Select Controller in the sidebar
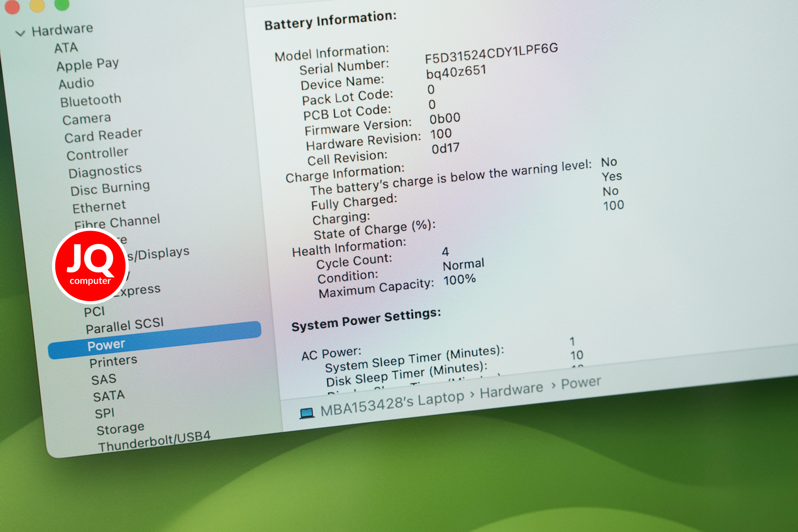The width and height of the screenshot is (798, 532). [x=97, y=154]
